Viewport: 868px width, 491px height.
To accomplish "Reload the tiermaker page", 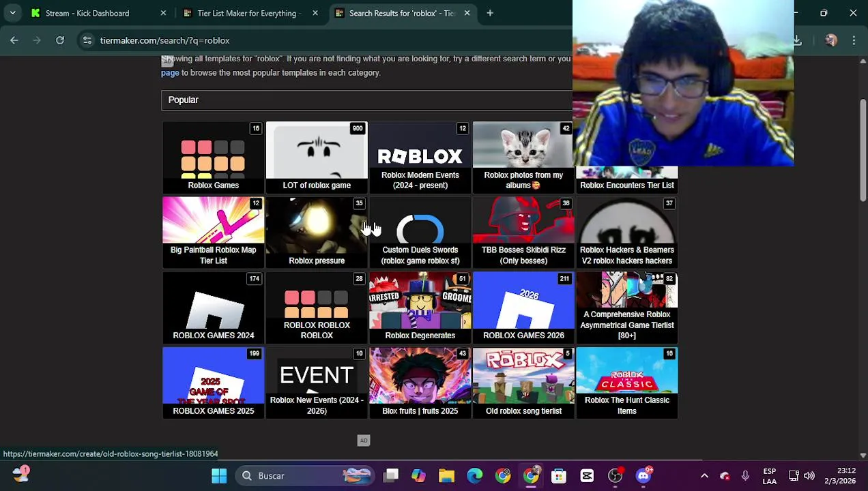I will tap(60, 40).
